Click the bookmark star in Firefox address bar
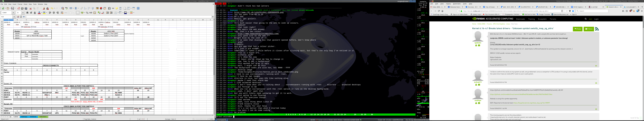Screen dimensions: 644x121 click(573, 11)
